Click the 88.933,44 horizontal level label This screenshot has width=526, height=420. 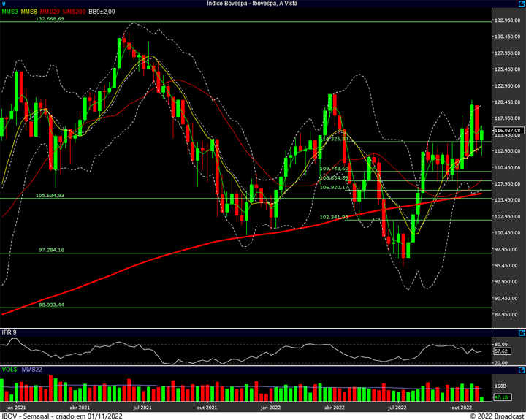pos(51,305)
